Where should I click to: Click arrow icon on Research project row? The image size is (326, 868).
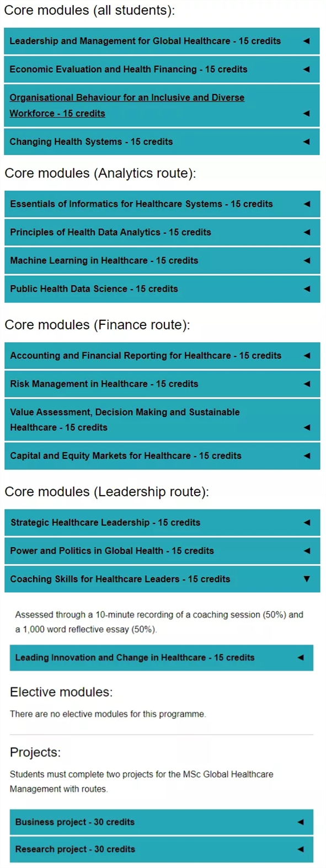[x=301, y=849]
